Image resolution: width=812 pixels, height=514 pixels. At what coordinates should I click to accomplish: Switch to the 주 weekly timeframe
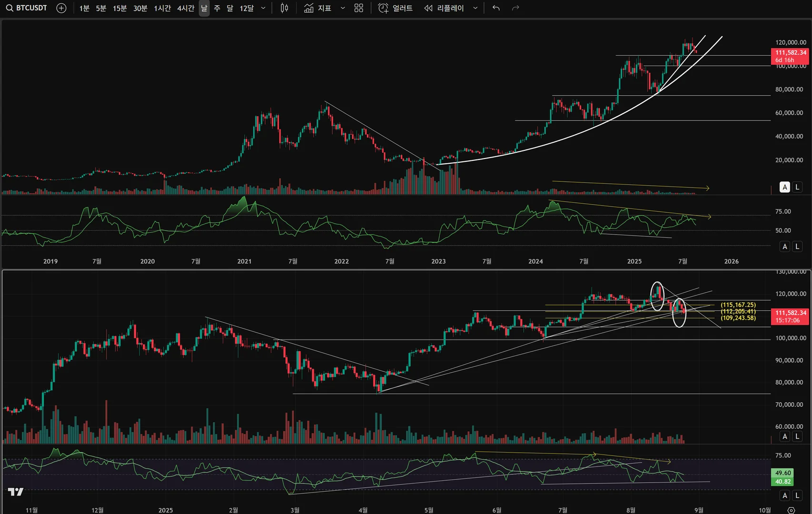coord(217,8)
